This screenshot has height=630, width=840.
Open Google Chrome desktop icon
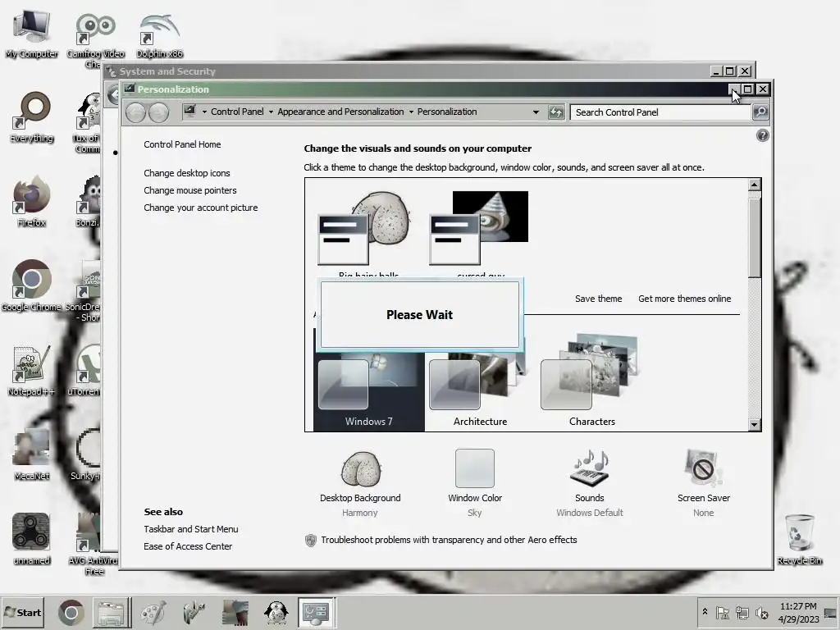(31, 285)
